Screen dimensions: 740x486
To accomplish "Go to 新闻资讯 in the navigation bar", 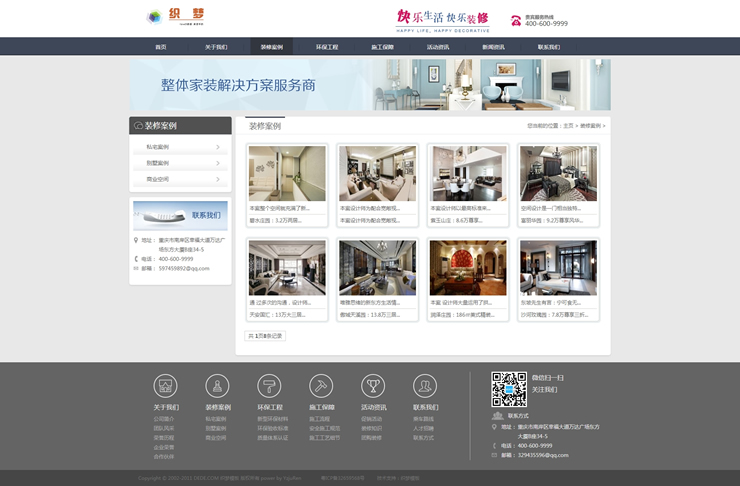I will coord(493,47).
